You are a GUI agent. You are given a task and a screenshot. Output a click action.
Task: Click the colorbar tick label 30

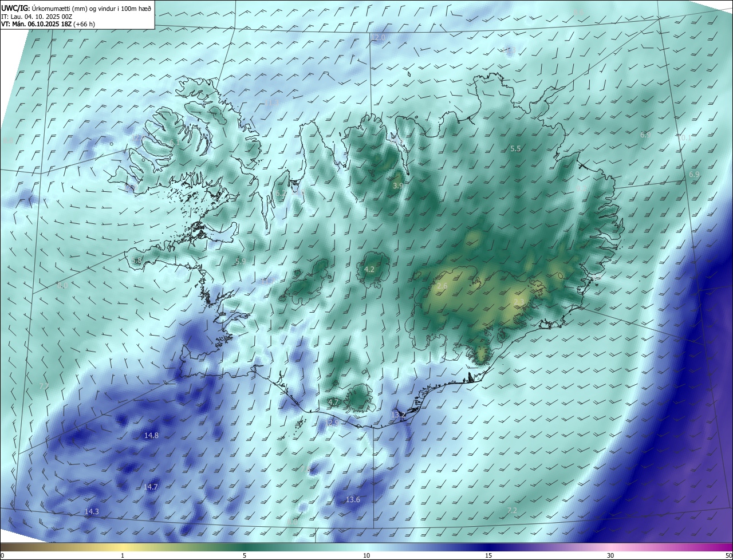[x=610, y=555]
